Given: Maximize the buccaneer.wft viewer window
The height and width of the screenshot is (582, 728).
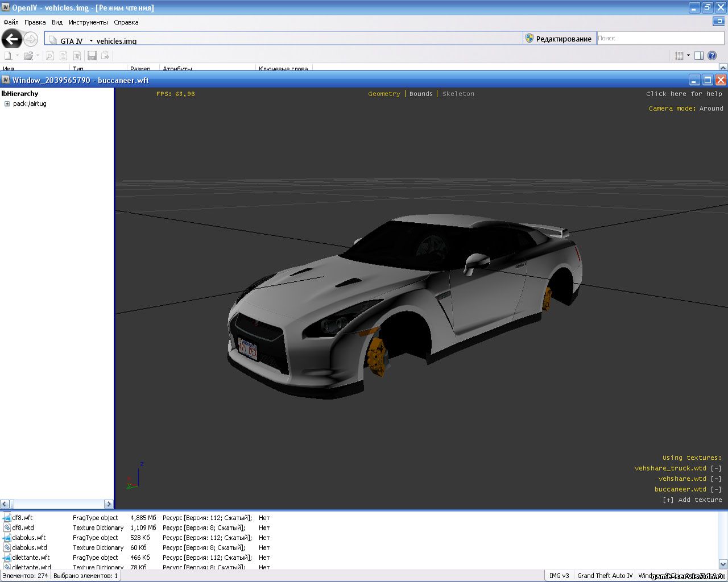Looking at the screenshot, I should [708, 80].
